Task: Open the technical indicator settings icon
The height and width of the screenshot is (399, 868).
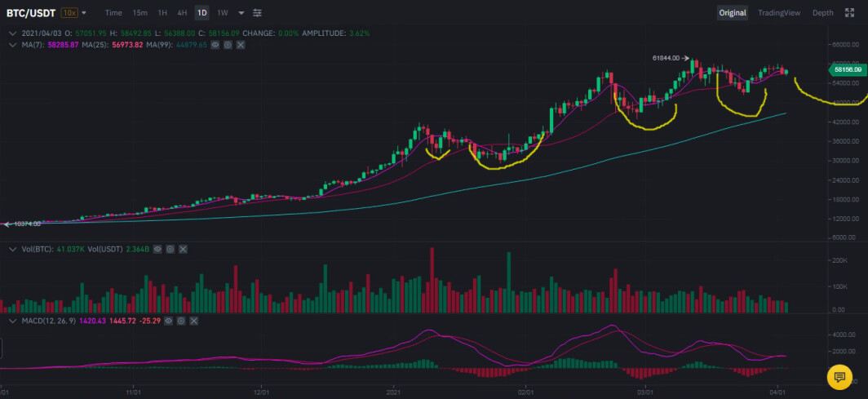Action: (258, 13)
